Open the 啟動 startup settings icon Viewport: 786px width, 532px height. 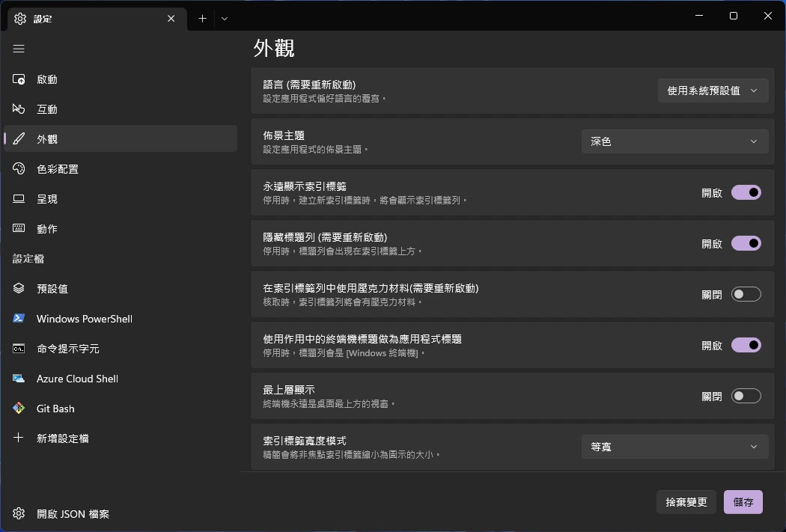pyautogui.click(x=19, y=79)
